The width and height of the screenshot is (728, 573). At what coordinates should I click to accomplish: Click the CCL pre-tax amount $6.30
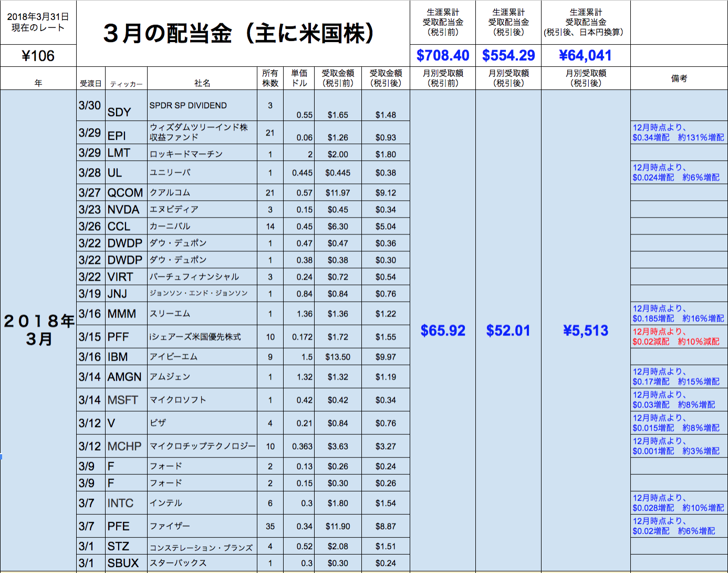(338, 227)
